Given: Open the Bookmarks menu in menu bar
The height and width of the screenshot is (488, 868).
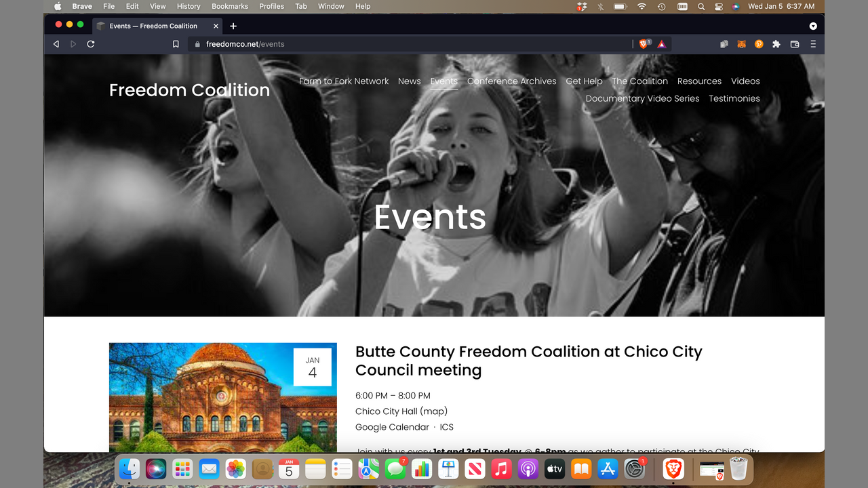Looking at the screenshot, I should (x=230, y=6).
